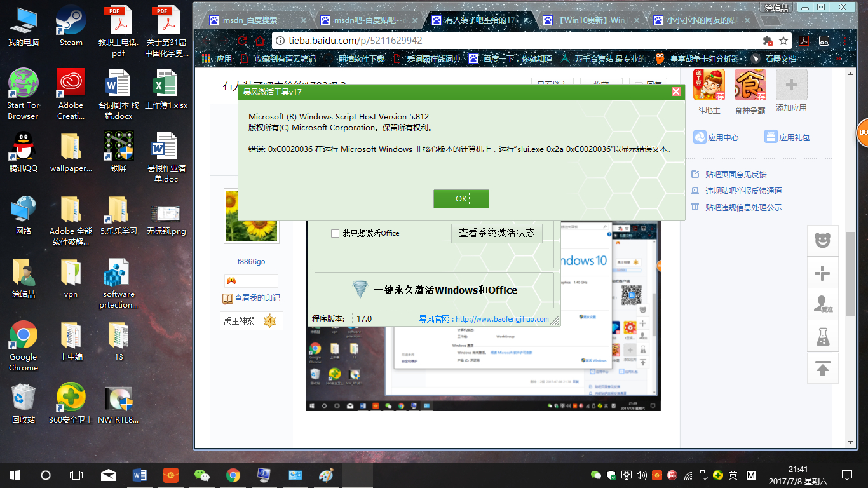Click the 英 input language indicator
This screenshot has height=488, width=868.
[733, 475]
